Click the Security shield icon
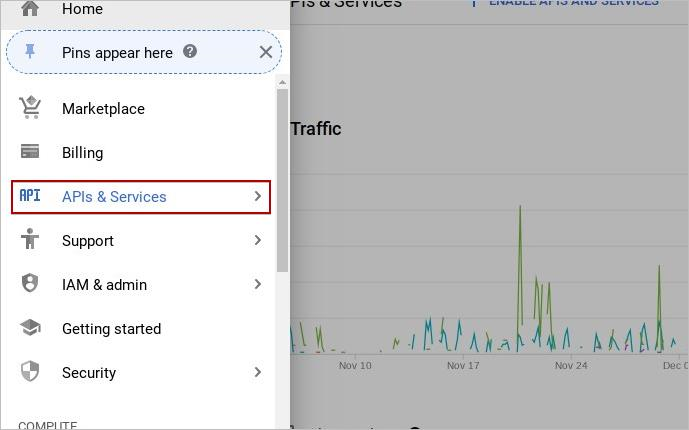 coord(30,372)
